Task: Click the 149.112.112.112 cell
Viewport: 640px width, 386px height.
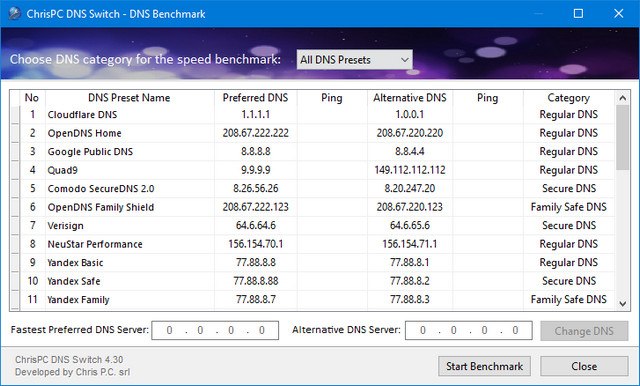Action: [410, 170]
